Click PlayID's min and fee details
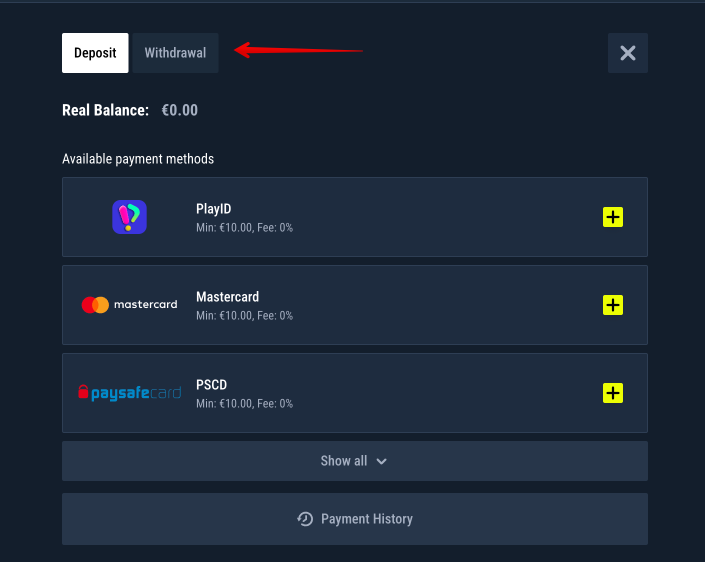Viewport: 705px width, 562px height. point(244,228)
